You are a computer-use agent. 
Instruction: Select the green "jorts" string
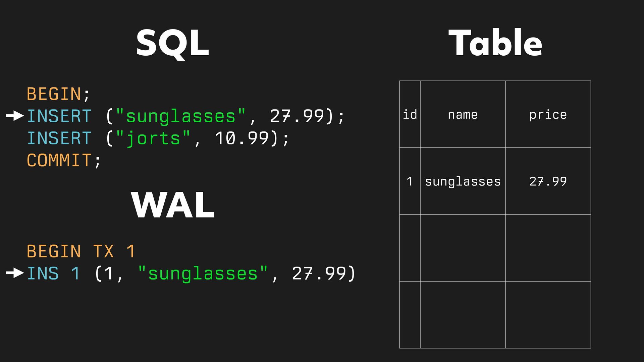tap(153, 138)
